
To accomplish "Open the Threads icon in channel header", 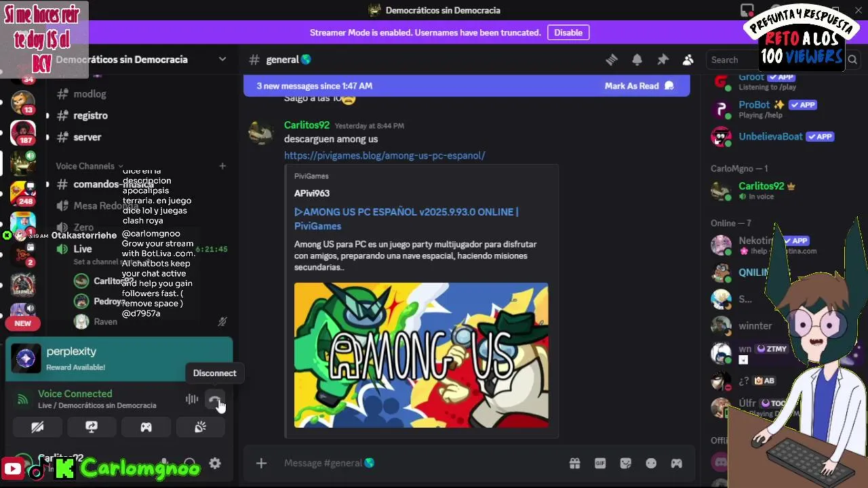I will coord(612,60).
